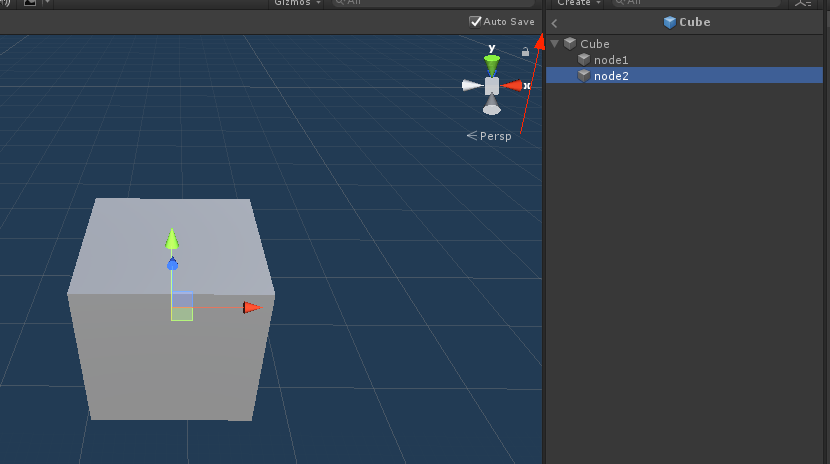Click the white left cone on scene gizmo
The width and height of the screenshot is (830, 464).
471,86
